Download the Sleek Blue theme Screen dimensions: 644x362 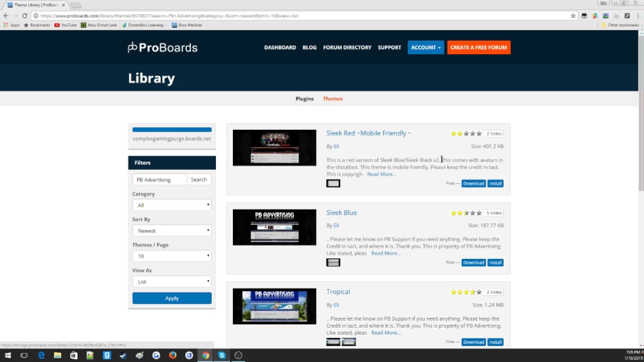coord(473,262)
